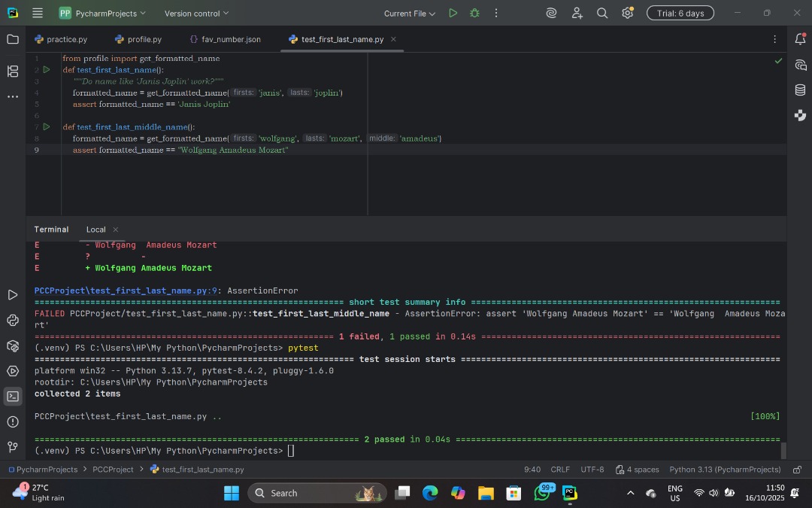Click the 9:40 cursor position indicator
Viewport: 812px width, 508px height.
pos(532,470)
